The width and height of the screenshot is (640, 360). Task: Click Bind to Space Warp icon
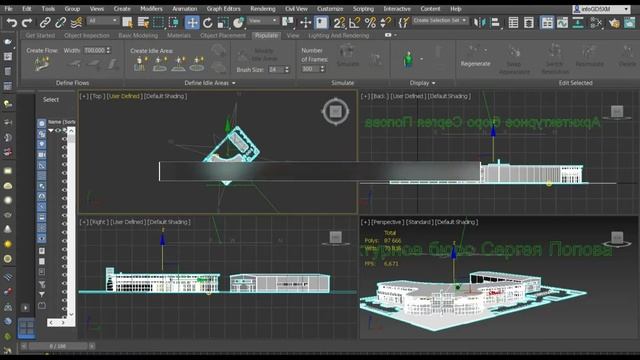point(76,22)
